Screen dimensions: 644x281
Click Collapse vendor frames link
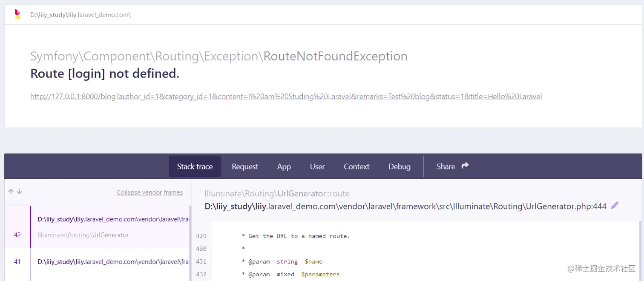[x=149, y=192]
